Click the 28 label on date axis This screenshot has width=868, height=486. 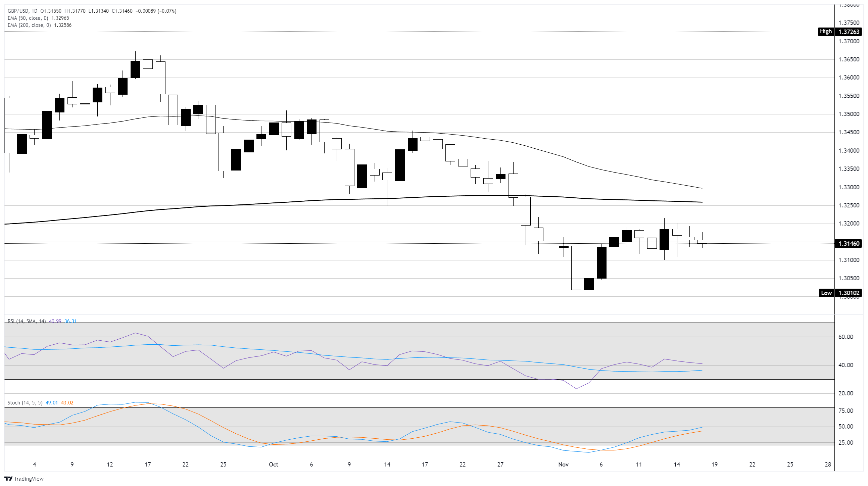[x=828, y=465]
